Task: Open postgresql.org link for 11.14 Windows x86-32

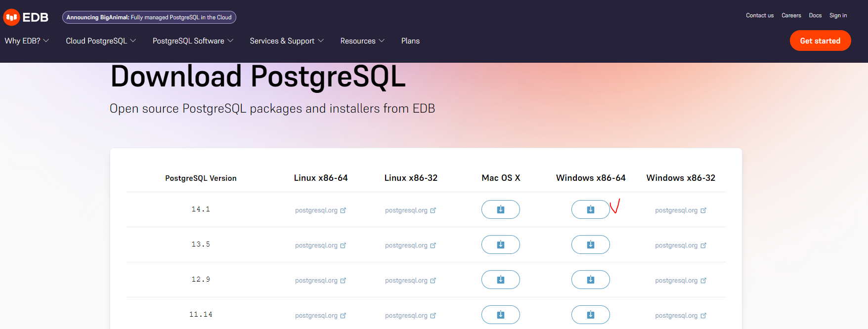Action: tap(681, 316)
